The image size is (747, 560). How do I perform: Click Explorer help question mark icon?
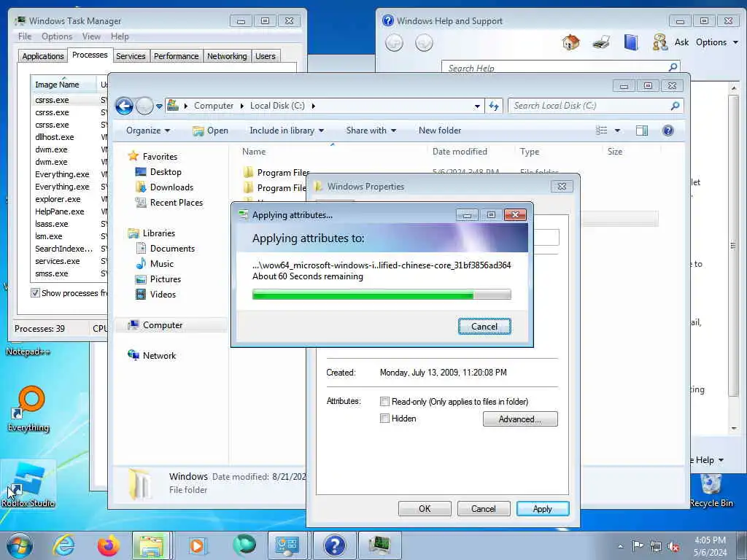(668, 131)
